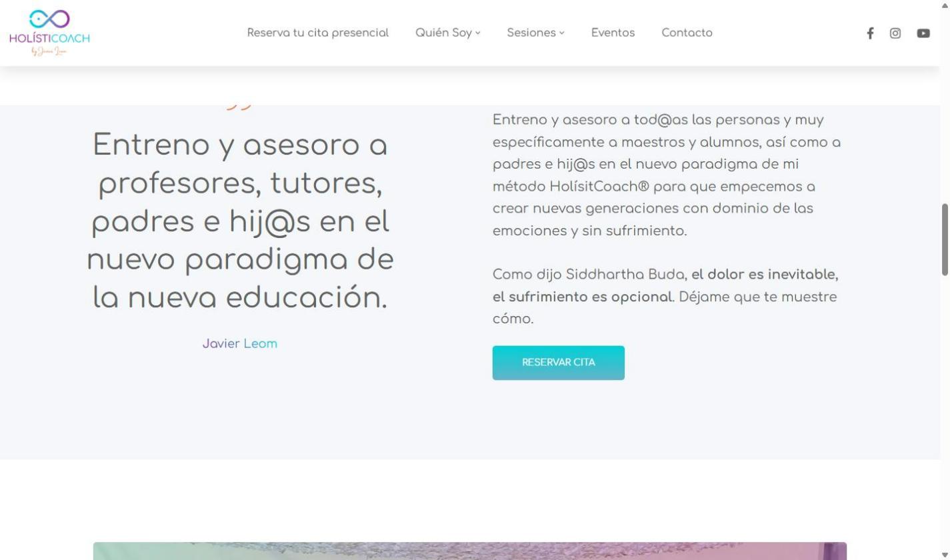This screenshot has width=950, height=560.
Task: Click the RESERVAR CITA button
Action: pos(559,363)
